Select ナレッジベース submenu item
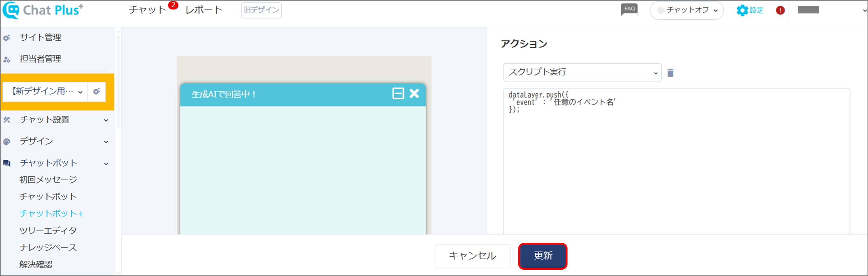Screen dimensions: 868x276 tap(48, 248)
